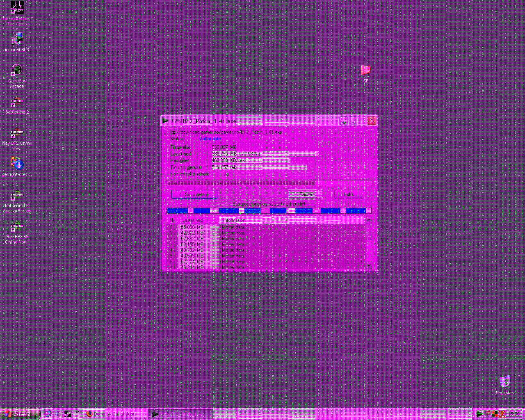This screenshot has height=420, width=525.
Task: Click the Steam quick launch icon in the taskbar
Action: [68, 414]
